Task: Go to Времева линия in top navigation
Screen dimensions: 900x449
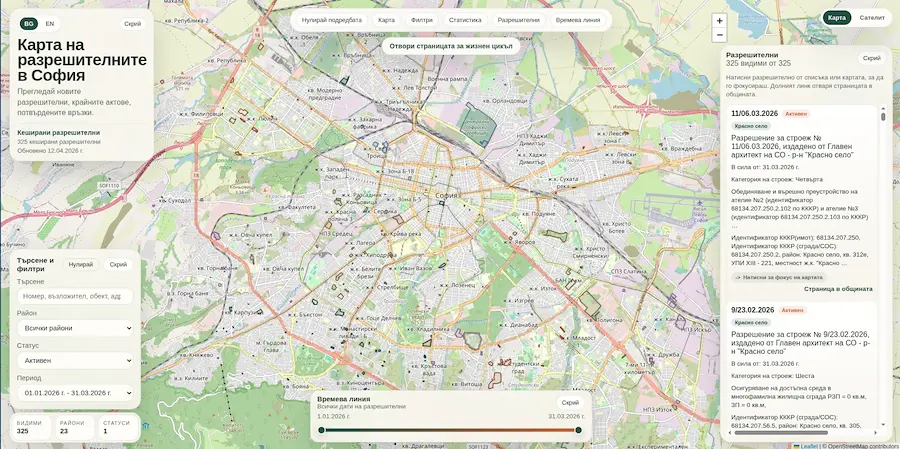Action: coord(576,20)
